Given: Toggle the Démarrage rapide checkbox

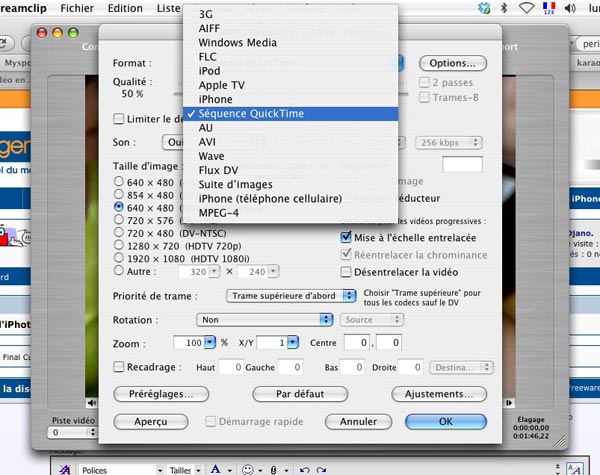Looking at the screenshot, I should pos(210,421).
